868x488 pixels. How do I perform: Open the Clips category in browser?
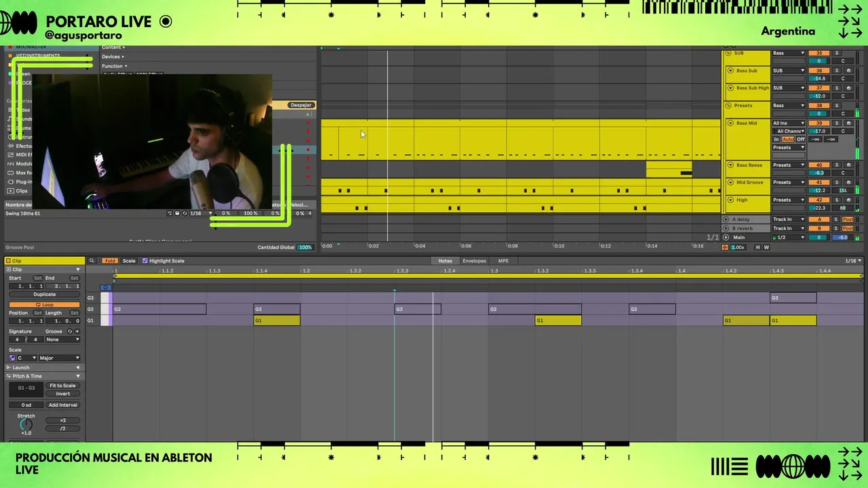pyautogui.click(x=22, y=191)
